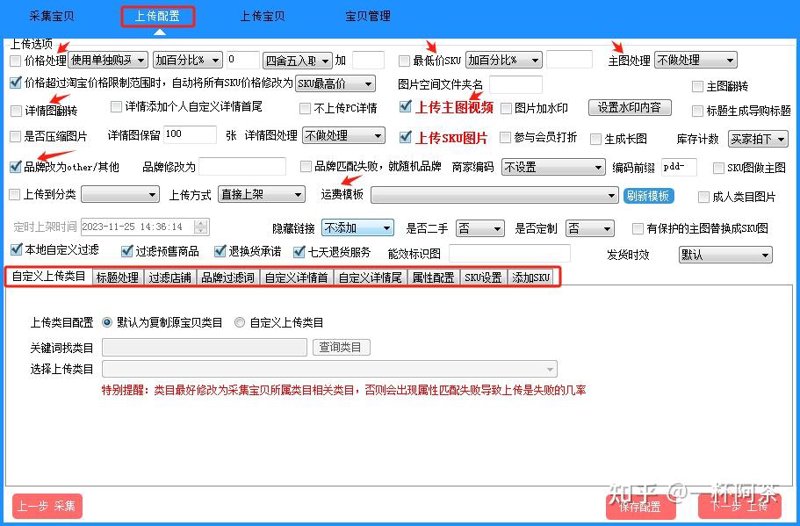
Task: Enable 详情添加个人自定义详情首尾 checkbox
Action: tap(116, 107)
